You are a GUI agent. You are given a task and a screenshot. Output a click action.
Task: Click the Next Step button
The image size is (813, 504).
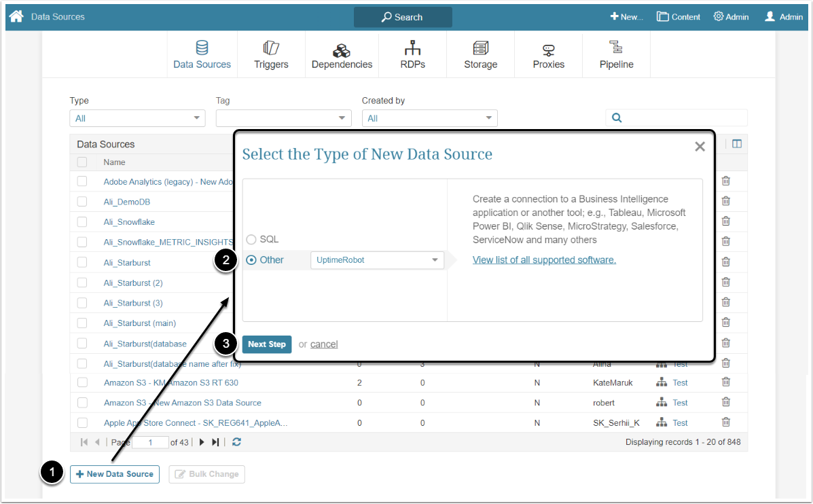coord(266,344)
